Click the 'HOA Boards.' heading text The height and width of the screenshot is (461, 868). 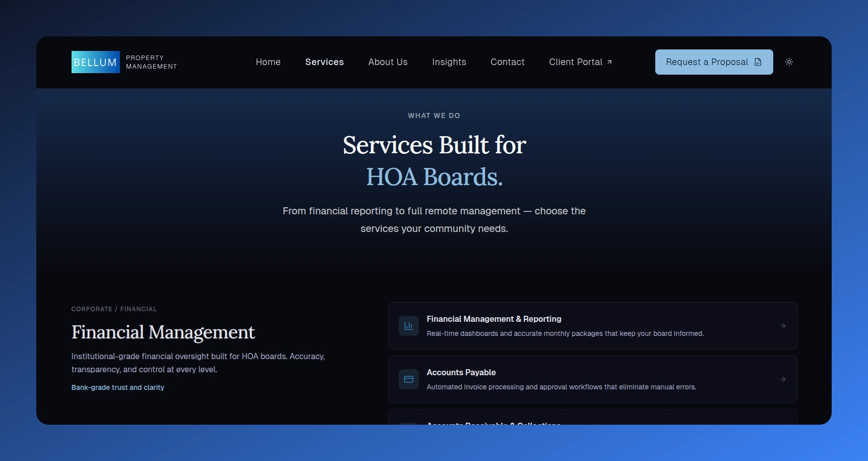tap(435, 177)
